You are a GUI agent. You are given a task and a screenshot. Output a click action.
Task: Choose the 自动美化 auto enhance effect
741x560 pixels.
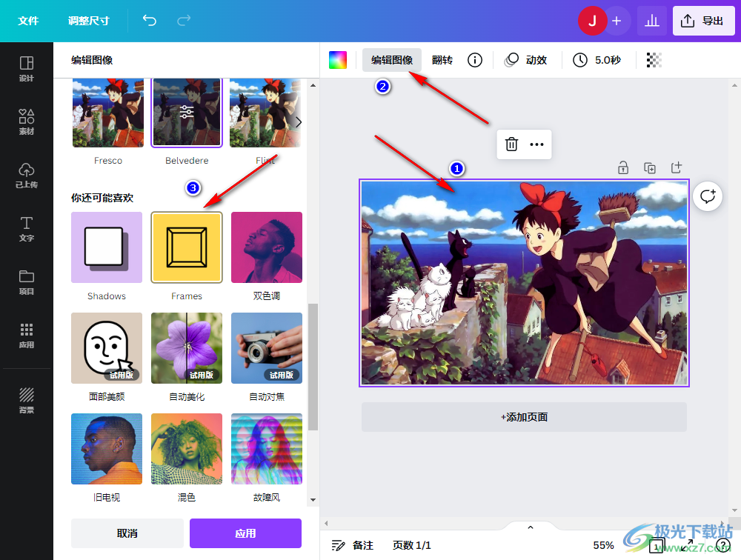click(x=187, y=348)
